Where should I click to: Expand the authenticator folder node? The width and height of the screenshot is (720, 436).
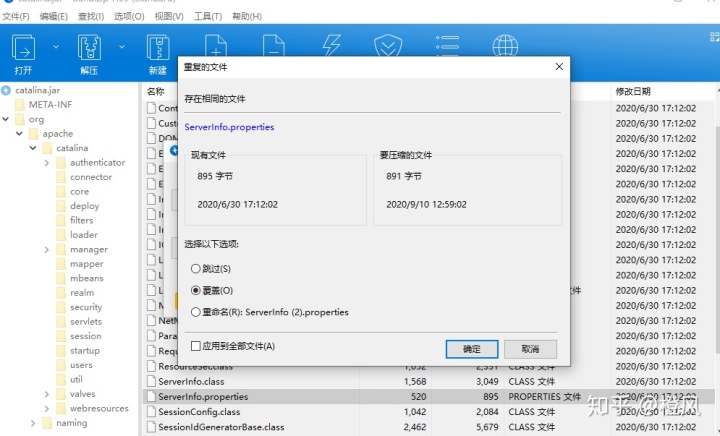47,162
